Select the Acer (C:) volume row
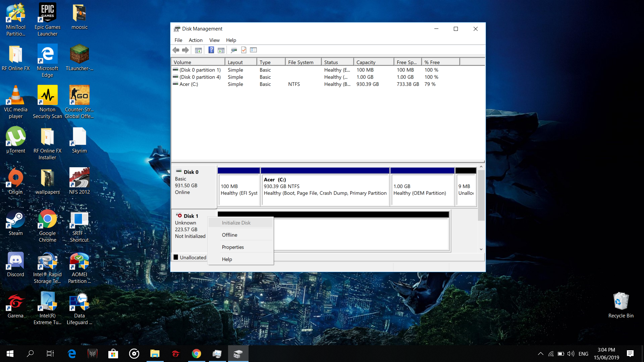Viewport: 644px width, 362px height. [189, 84]
